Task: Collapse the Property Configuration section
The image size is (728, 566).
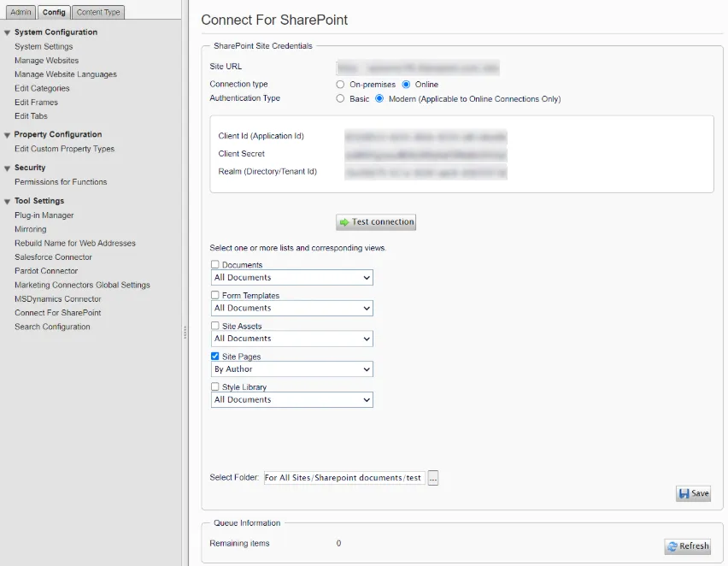Action: pos(8,135)
